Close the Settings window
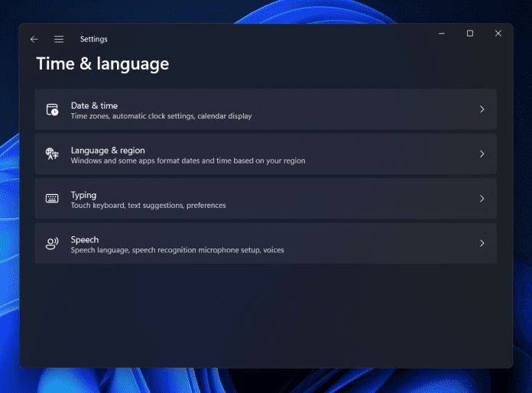532x393 pixels. (x=498, y=33)
